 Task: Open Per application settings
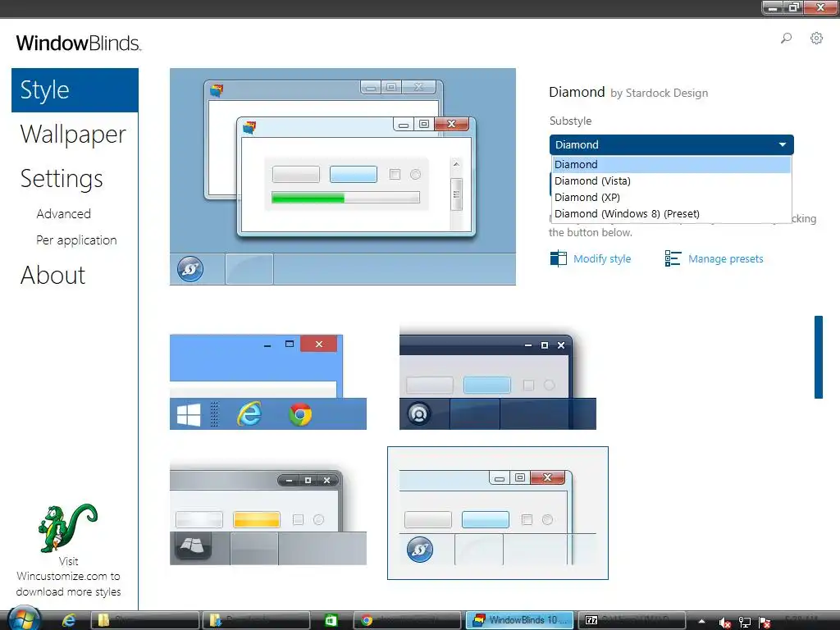[x=76, y=240]
